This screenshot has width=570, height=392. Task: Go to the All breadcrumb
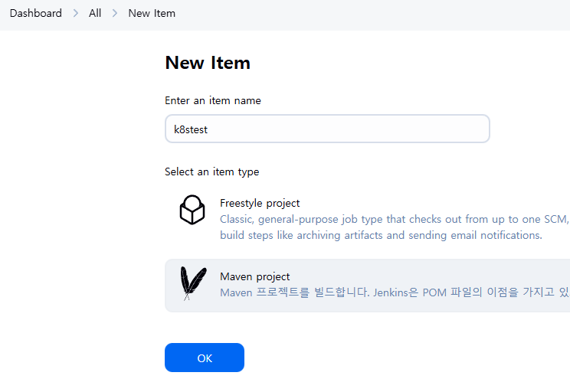click(95, 14)
